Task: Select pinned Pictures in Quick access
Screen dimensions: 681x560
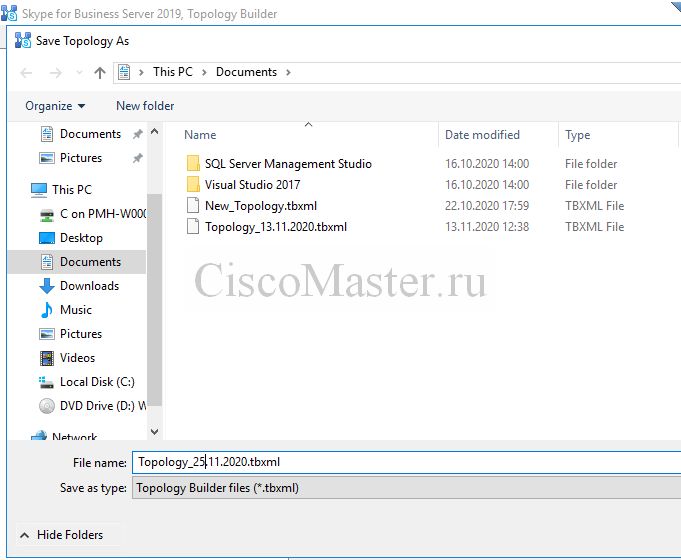Action: [81, 158]
